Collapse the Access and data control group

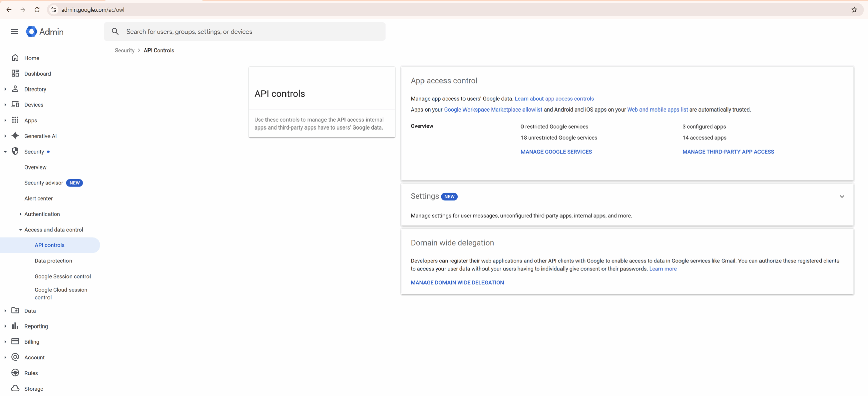tap(21, 230)
